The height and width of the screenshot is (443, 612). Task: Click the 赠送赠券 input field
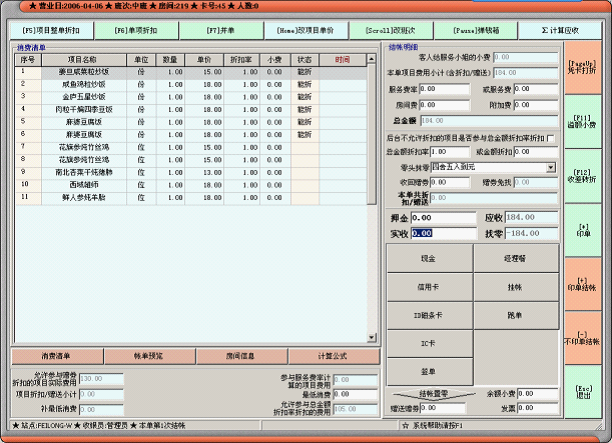[443, 408]
